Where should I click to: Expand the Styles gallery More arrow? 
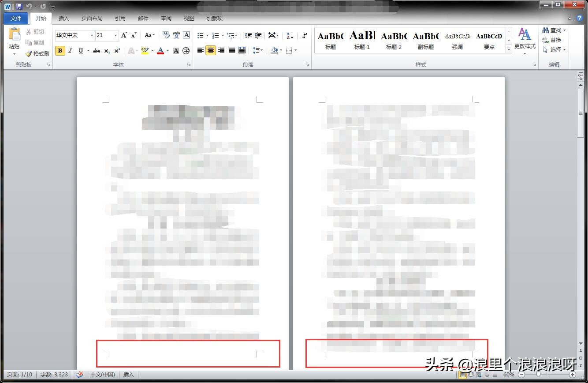[x=509, y=50]
